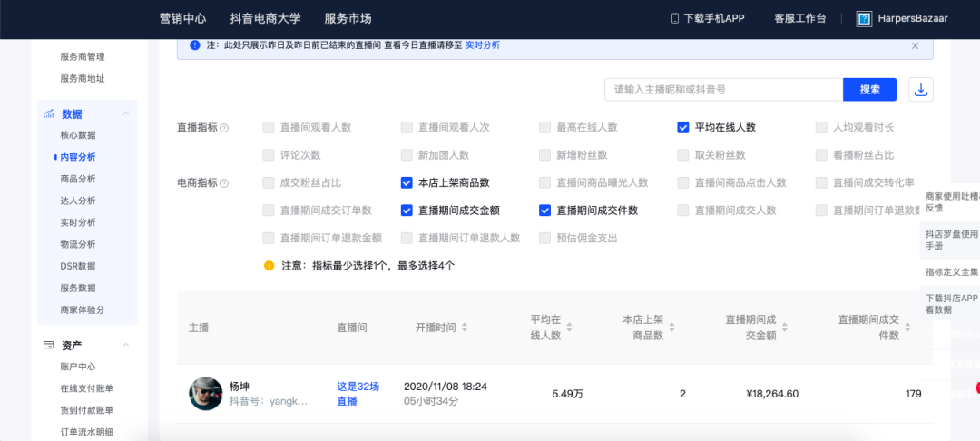Uncheck the 本店上架商品数 checkbox
Viewport: 980px width, 441px height.
click(x=407, y=182)
